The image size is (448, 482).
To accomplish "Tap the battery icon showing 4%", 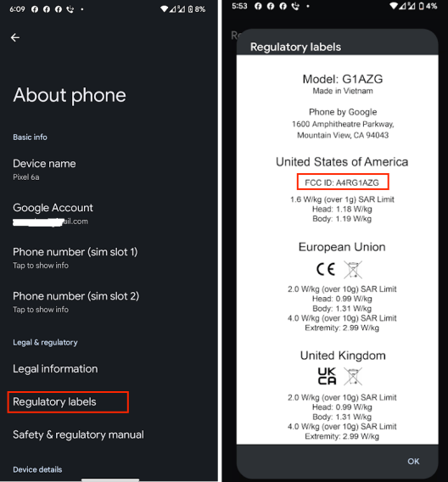I will (x=421, y=6).
